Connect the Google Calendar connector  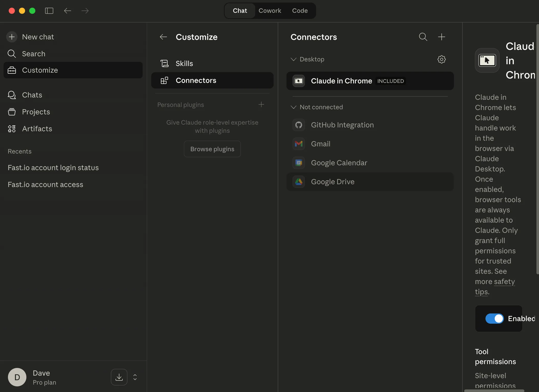(339, 163)
